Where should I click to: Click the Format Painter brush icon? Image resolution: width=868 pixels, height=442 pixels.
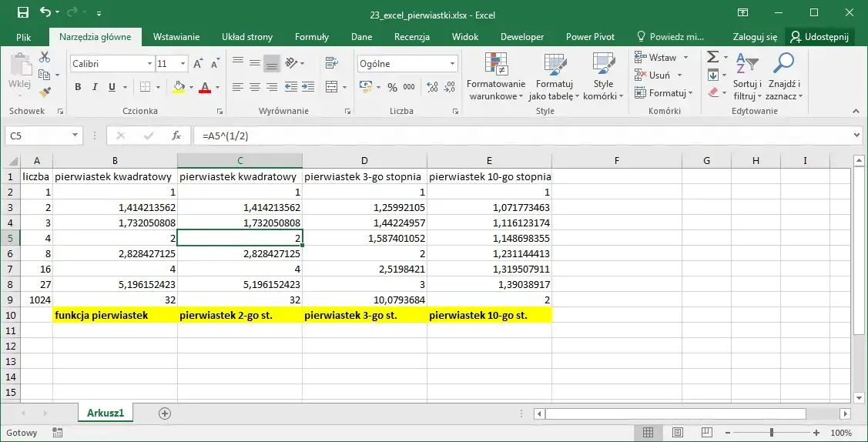45,92
